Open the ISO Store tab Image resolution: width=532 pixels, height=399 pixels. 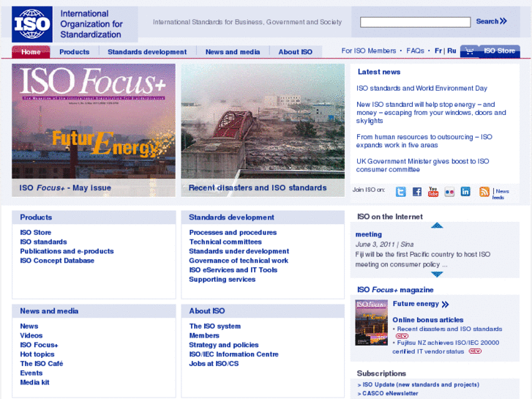point(499,51)
